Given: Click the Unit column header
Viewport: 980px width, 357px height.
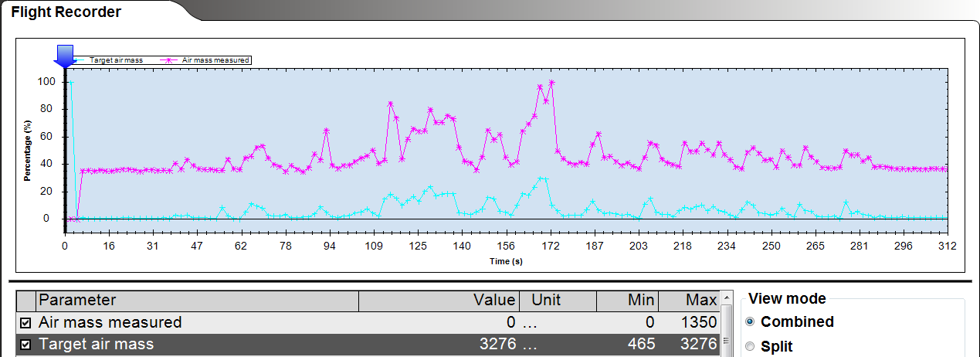Looking at the screenshot, I should point(557,300).
